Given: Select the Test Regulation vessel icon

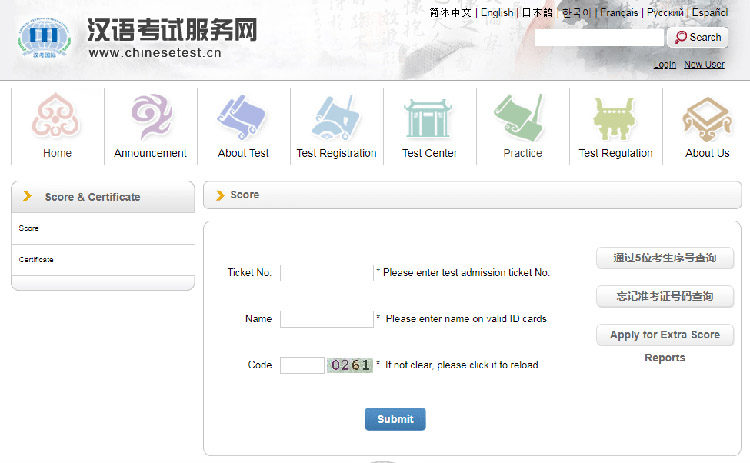Looking at the screenshot, I should point(615,118).
